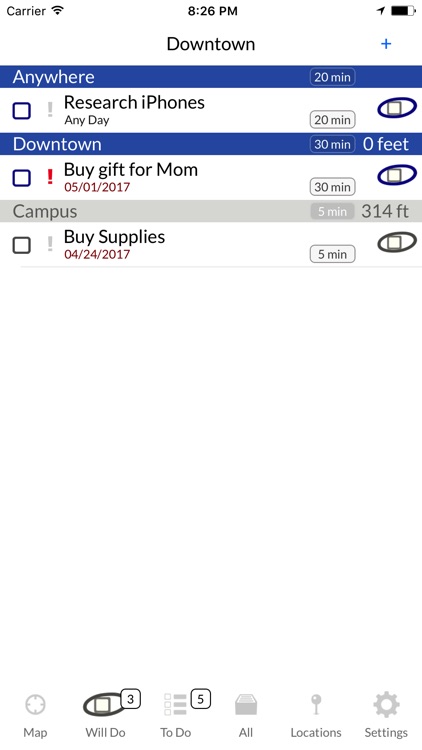Mark Buy Supplies as complete
The image size is (422, 750).
pos(22,245)
